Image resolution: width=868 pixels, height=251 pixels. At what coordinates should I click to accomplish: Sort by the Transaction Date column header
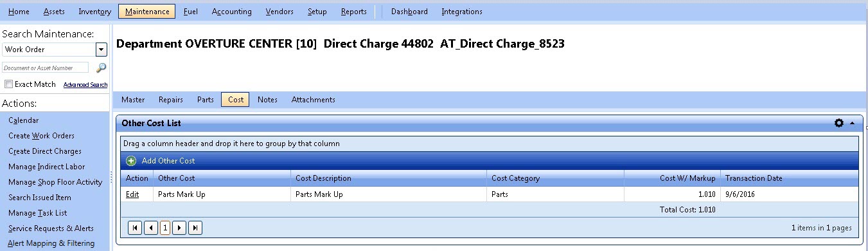(x=789, y=178)
